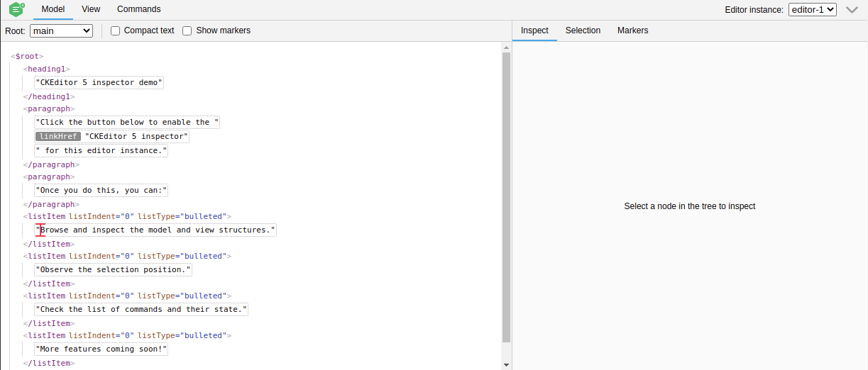This screenshot has width=868, height=370.
Task: Open the Editor instance dropdown
Action: point(813,10)
